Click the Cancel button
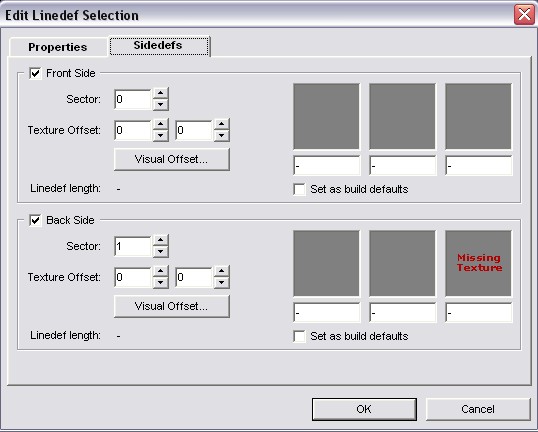The image size is (538, 432). tap(478, 409)
